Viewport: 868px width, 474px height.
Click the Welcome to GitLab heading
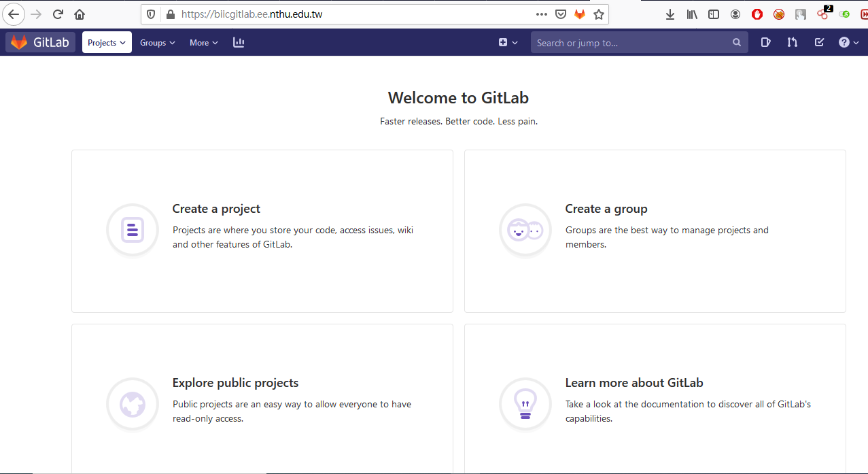(x=458, y=98)
